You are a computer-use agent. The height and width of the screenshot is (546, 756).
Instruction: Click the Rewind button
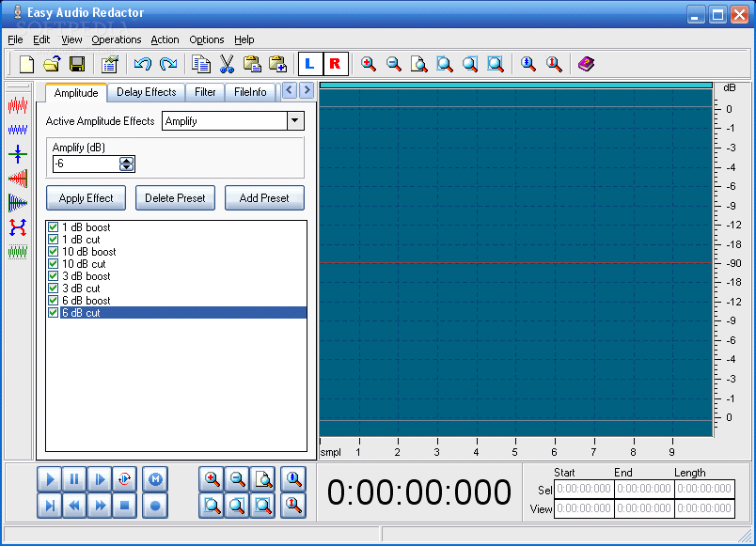(74, 506)
